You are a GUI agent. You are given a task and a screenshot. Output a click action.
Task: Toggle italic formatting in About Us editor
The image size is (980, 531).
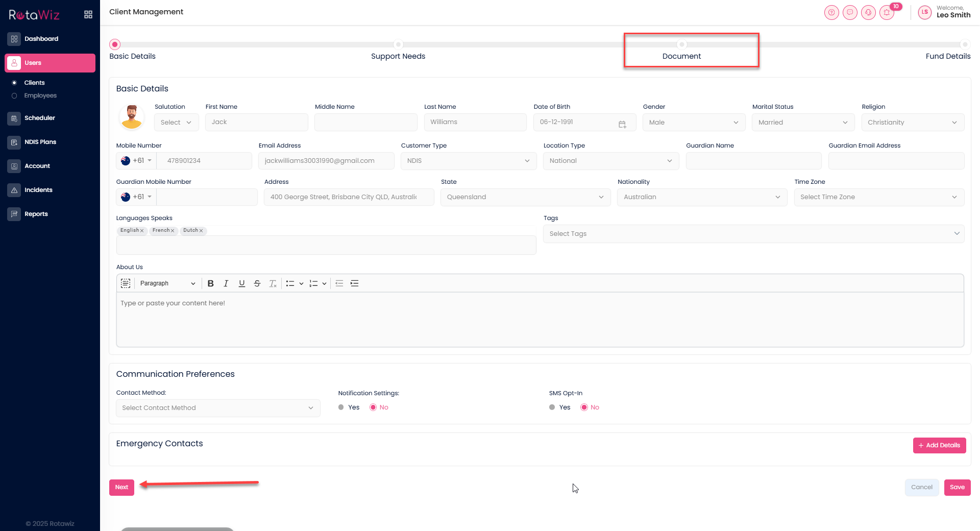(226, 283)
